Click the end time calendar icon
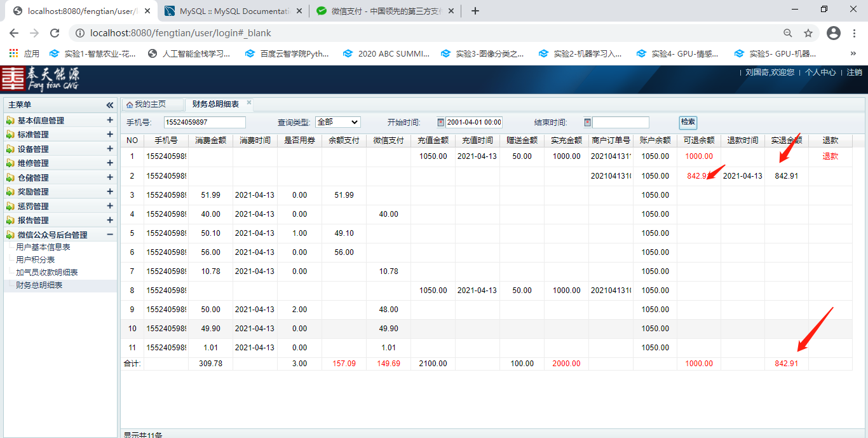The height and width of the screenshot is (438, 868). [x=588, y=123]
